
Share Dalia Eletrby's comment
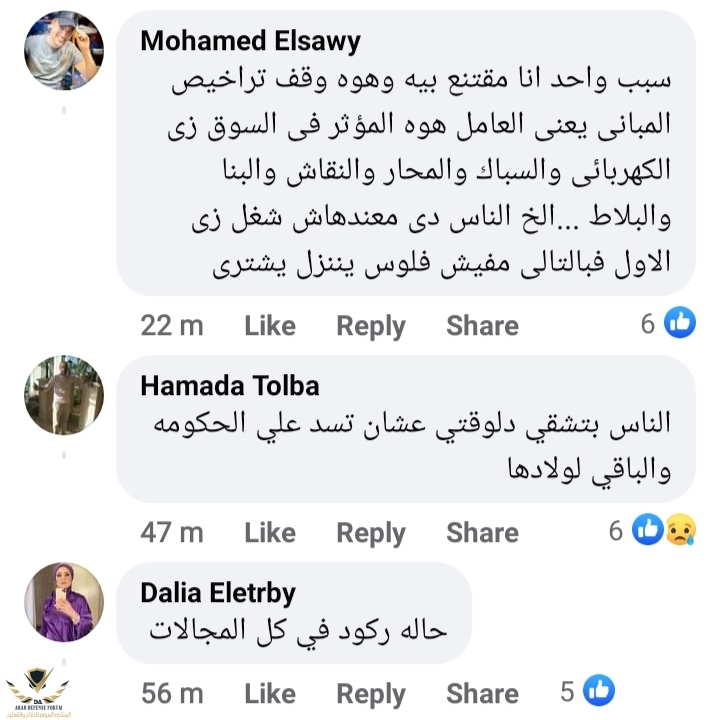pos(482,693)
